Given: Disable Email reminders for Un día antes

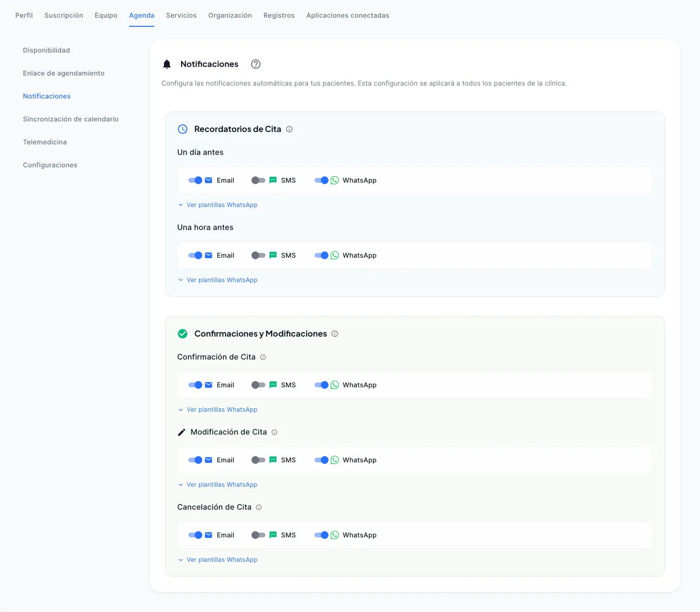Looking at the screenshot, I should (196, 180).
